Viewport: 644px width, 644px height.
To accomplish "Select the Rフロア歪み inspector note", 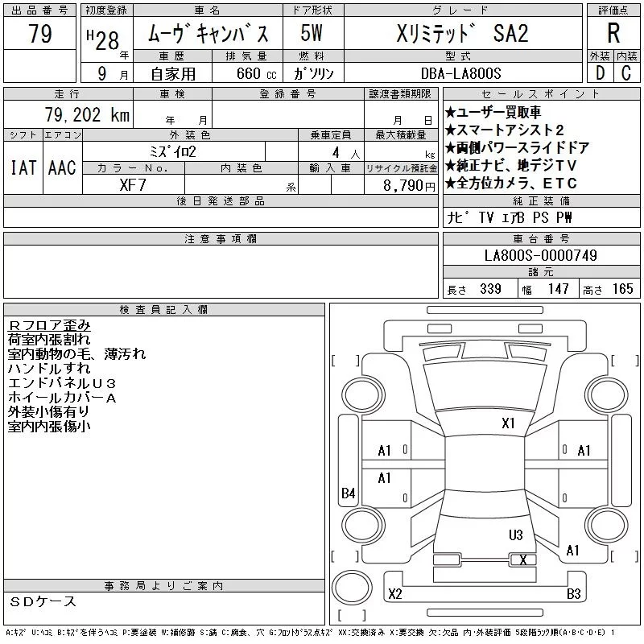I will (x=49, y=324).
